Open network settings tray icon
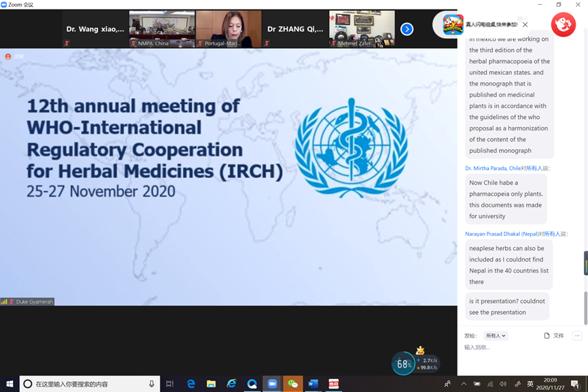 490,384
